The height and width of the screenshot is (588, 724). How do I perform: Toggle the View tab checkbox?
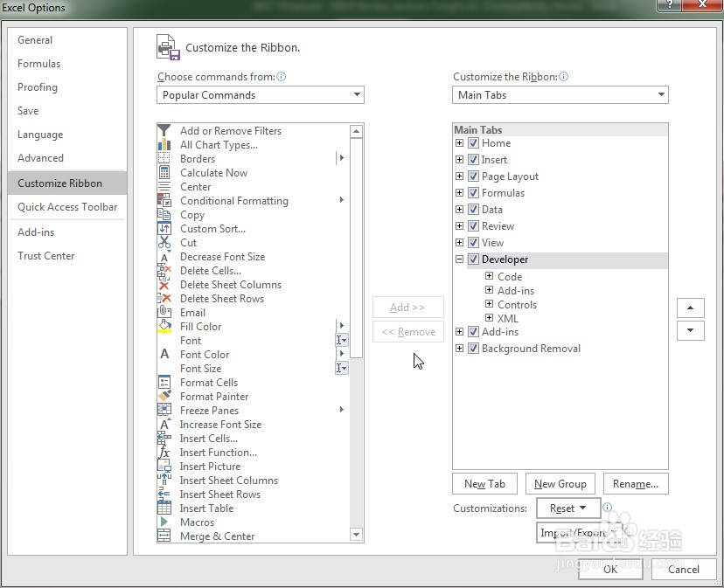[473, 243]
